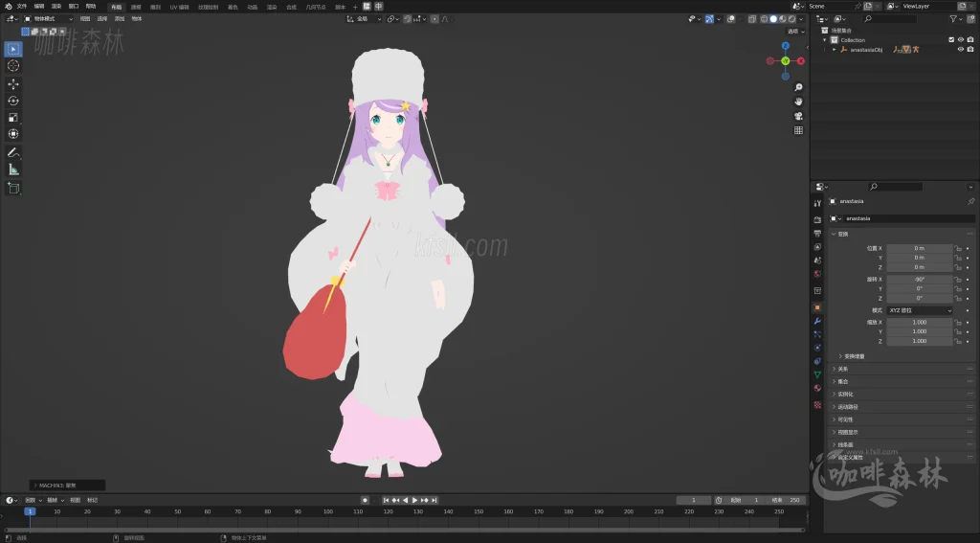Open the timeline 回放 popover

click(33, 500)
